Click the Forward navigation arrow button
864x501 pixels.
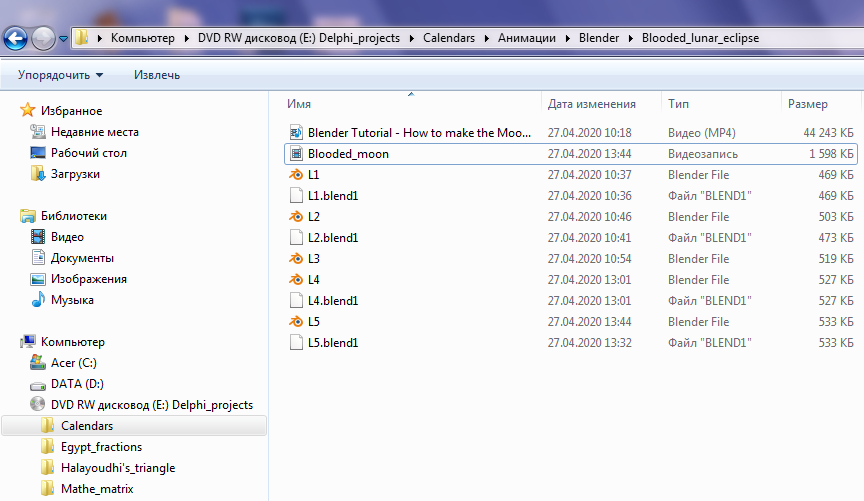(44, 39)
